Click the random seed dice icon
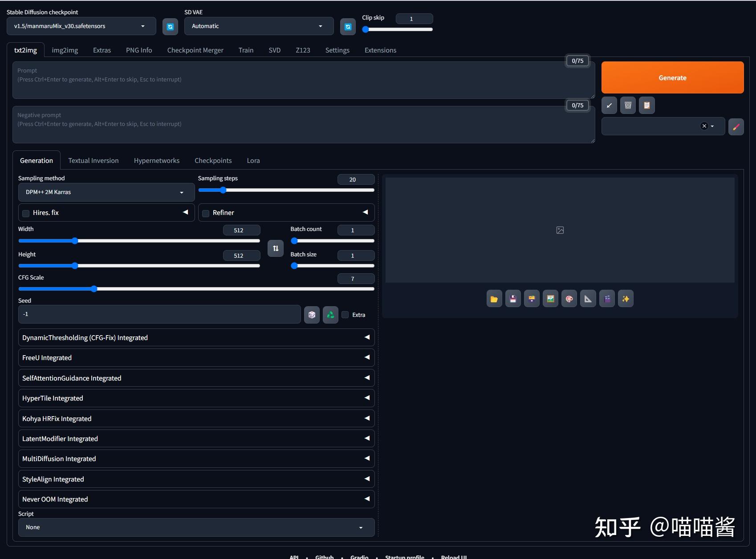The image size is (756, 559). tap(311, 315)
